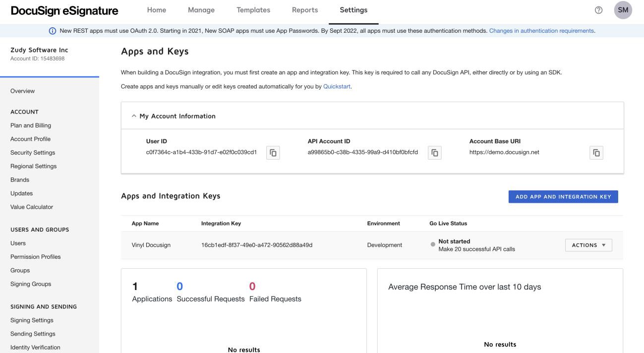Copy the User ID value
The height and width of the screenshot is (353, 644).
(x=273, y=153)
